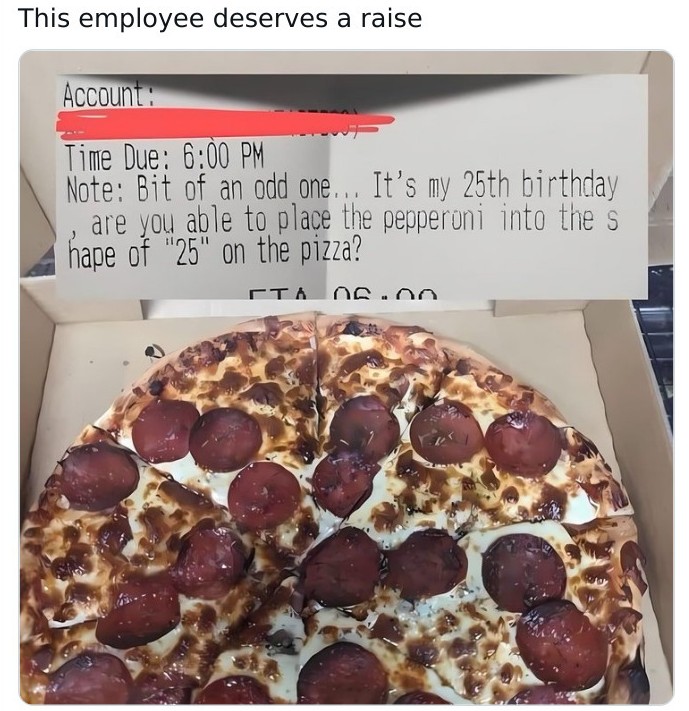Click "on the pizza?" text on the receipt
689x711 pixels.
292,252
